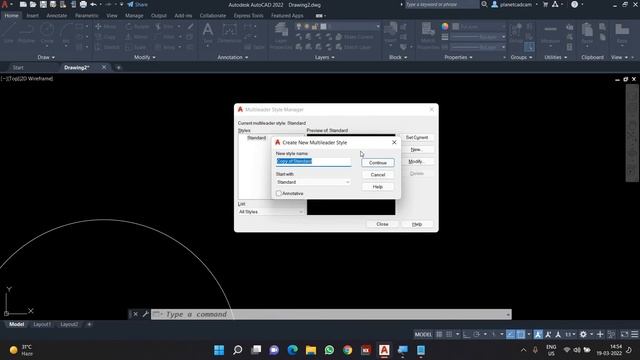This screenshot has width=640, height=360.
Task: Select Standard in the Styles list
Action: [256, 138]
